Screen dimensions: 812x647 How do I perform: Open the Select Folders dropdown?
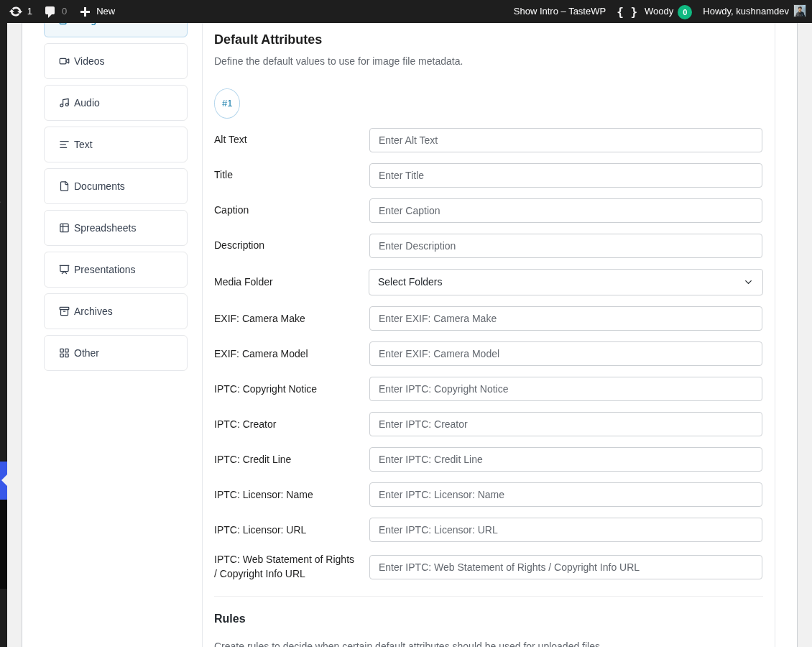click(x=566, y=282)
